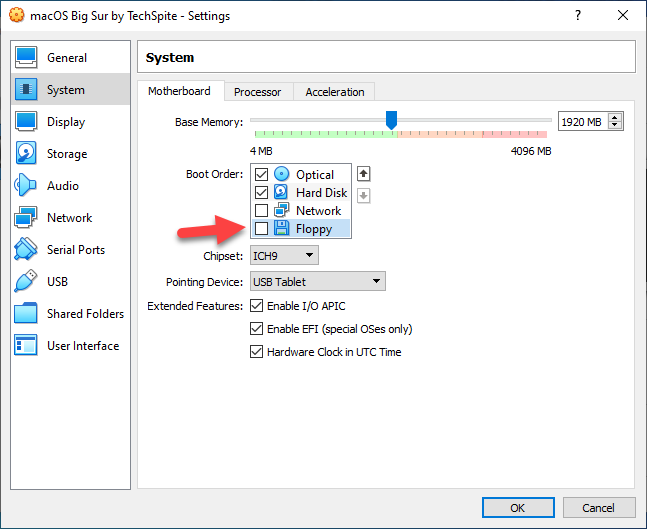This screenshot has width=647, height=529.
Task: Select the Serial Ports icon
Action: tap(27, 250)
